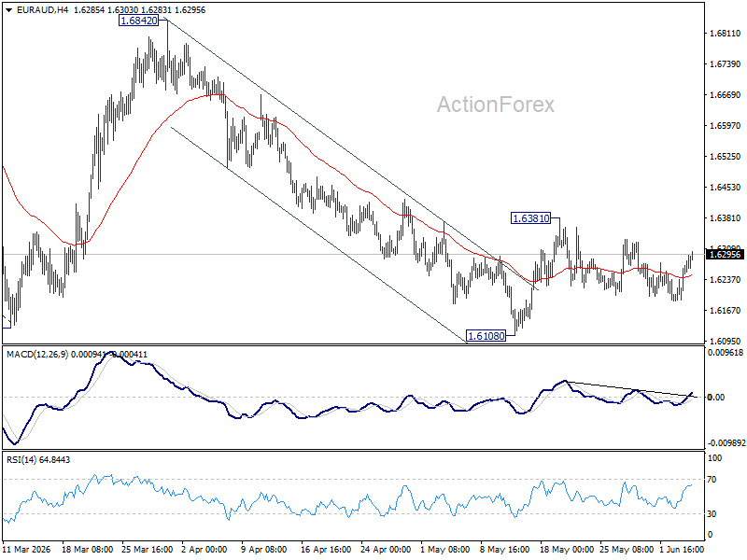Click the MACD 0.00 zero-line label

click(x=716, y=398)
